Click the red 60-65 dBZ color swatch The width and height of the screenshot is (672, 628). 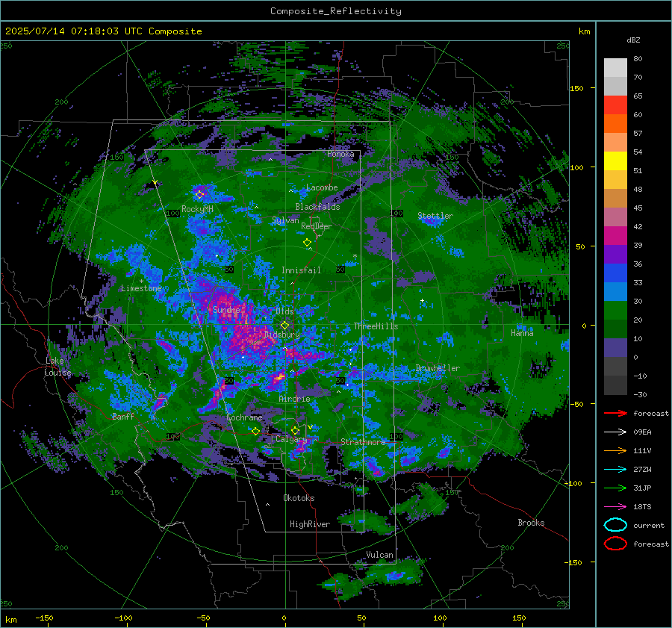[x=615, y=105]
